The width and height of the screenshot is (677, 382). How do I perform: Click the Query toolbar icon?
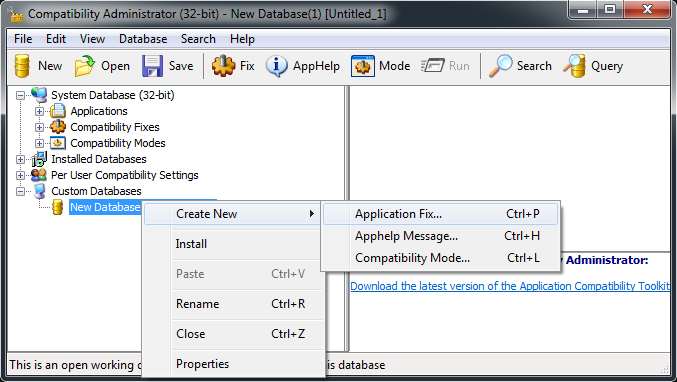click(x=575, y=66)
